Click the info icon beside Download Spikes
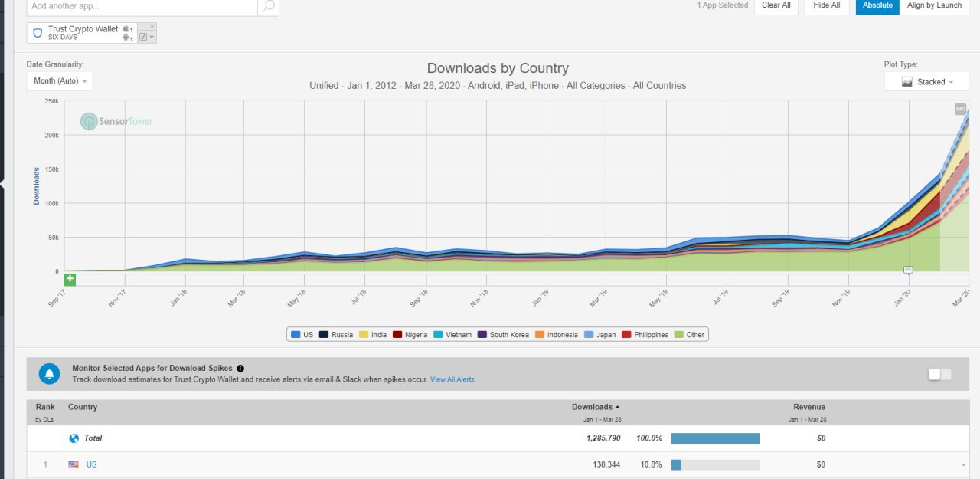The width and height of the screenshot is (980, 479). (240, 369)
